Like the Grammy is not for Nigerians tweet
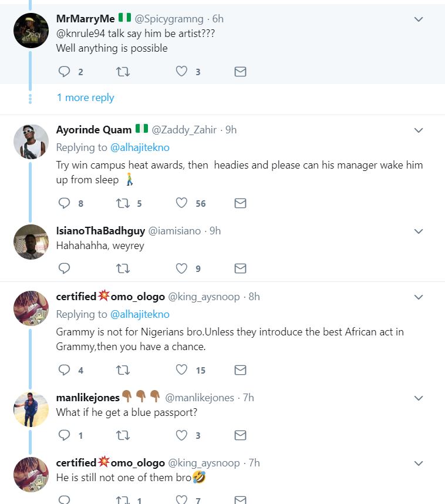 (182, 370)
